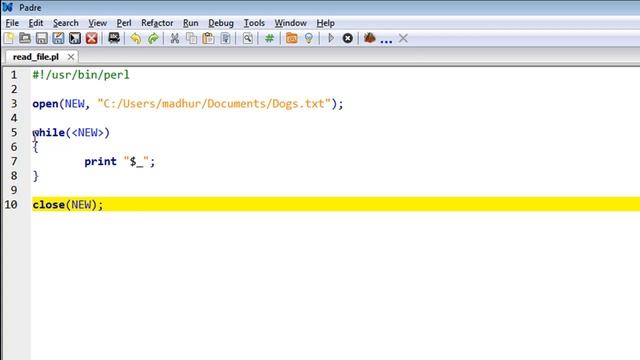Undo the last edit
This screenshot has height=360, width=640.
(x=136, y=38)
